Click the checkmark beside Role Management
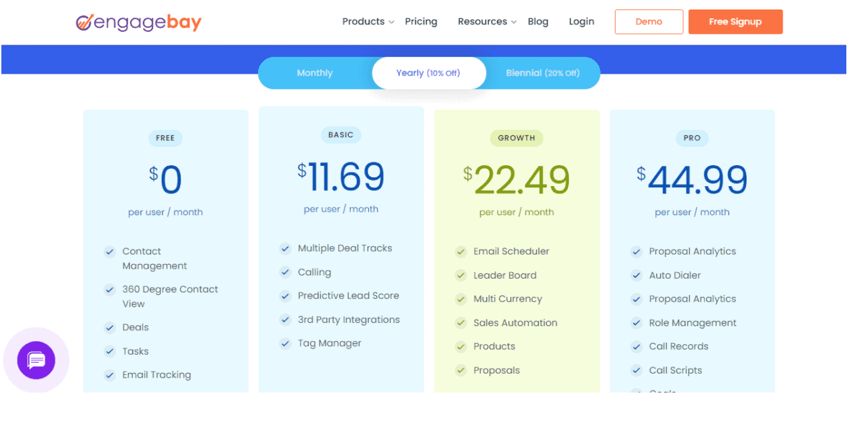The height and width of the screenshot is (425, 868). click(636, 323)
